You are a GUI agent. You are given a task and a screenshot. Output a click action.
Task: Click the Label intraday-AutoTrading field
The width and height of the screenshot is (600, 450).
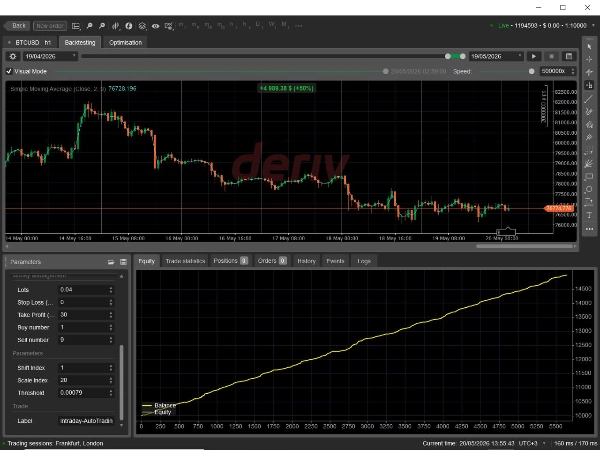[86, 421]
